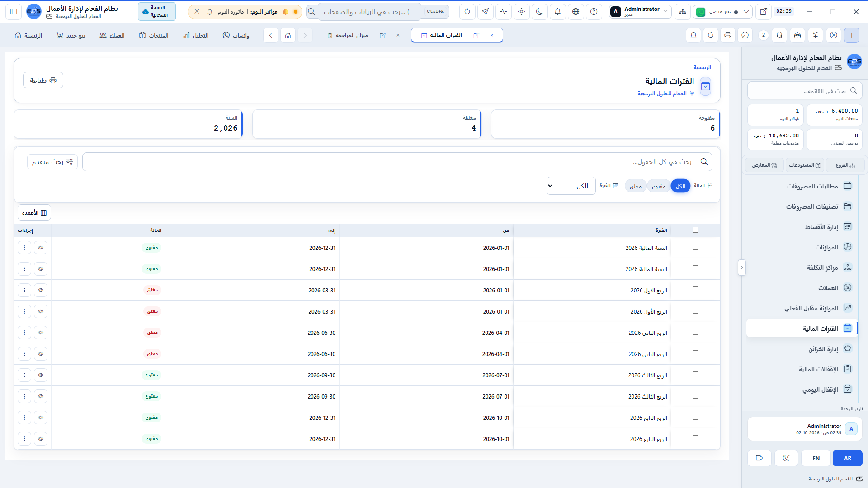Toggle the sidebar panel icon in title bar
868x488 pixels.
[x=14, y=12]
